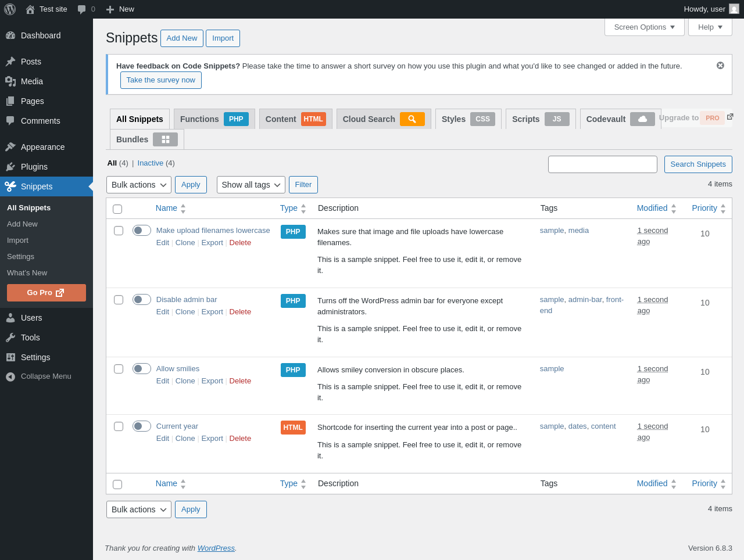Click Take the survey now

(x=161, y=80)
